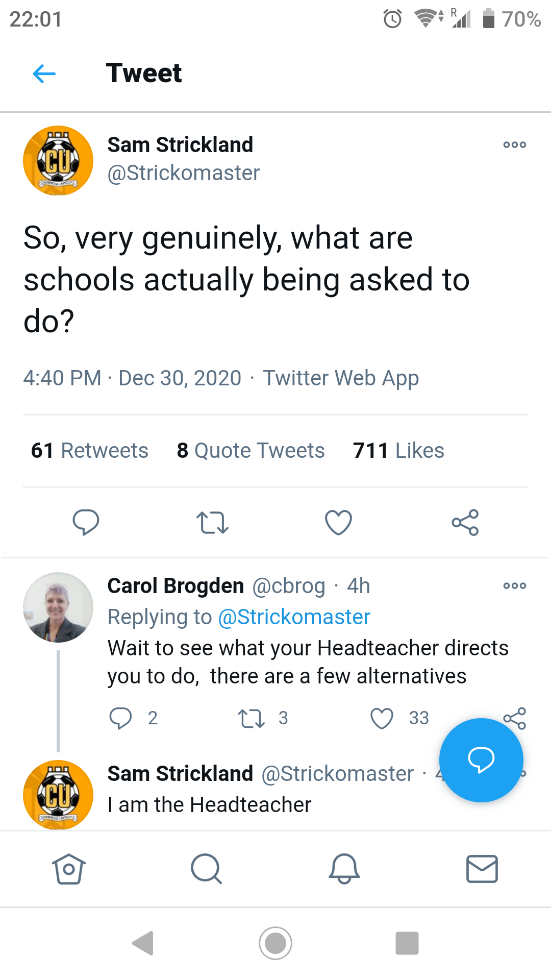This screenshot has height=980, width=551.
Task: Like Sam Strickland's main tweet
Action: click(338, 523)
